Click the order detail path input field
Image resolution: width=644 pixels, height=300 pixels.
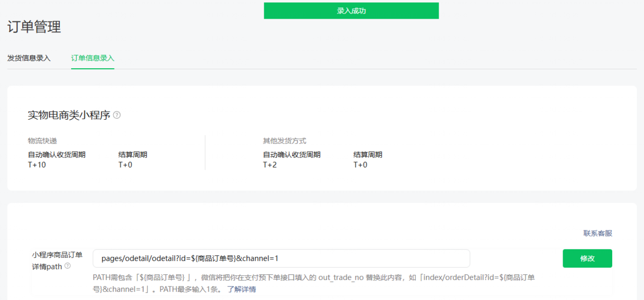pyautogui.click(x=281, y=258)
